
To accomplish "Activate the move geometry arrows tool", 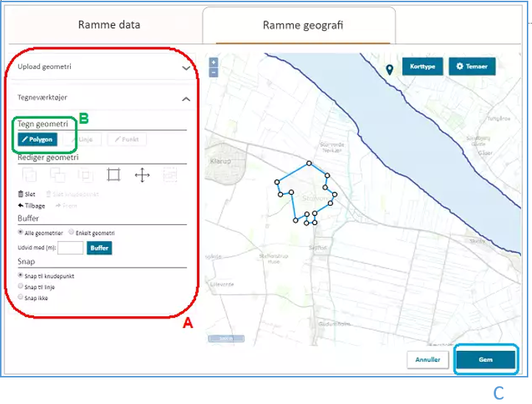I will coord(142,175).
